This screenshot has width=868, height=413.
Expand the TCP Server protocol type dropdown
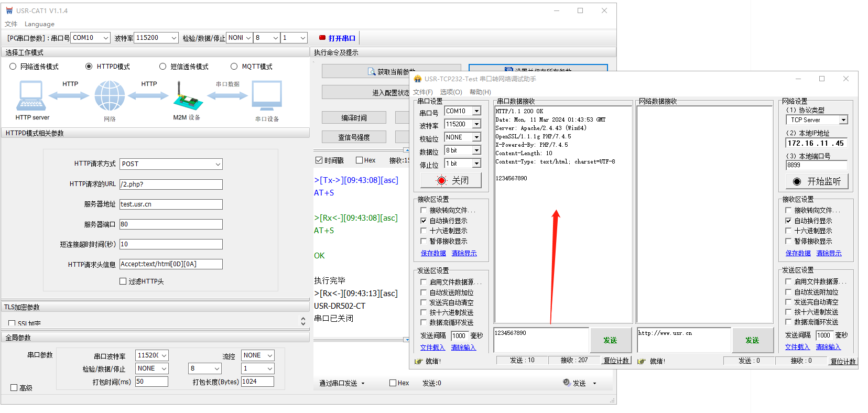tap(843, 120)
